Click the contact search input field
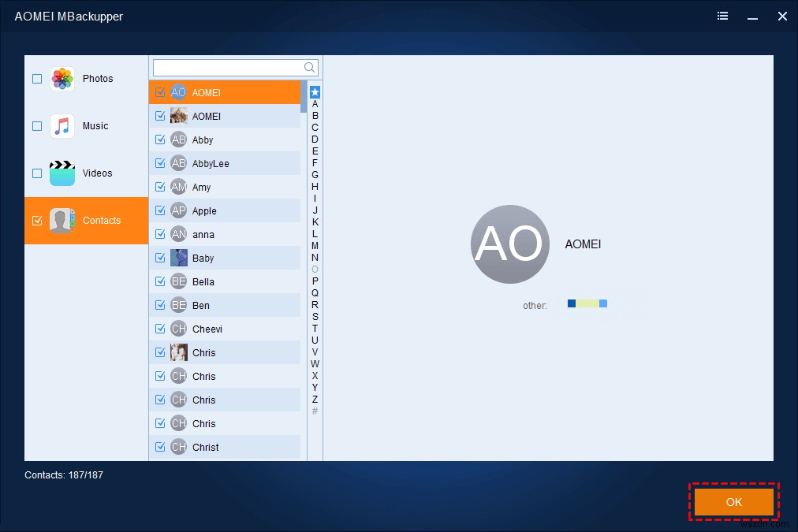This screenshot has height=532, width=798. coord(229,68)
